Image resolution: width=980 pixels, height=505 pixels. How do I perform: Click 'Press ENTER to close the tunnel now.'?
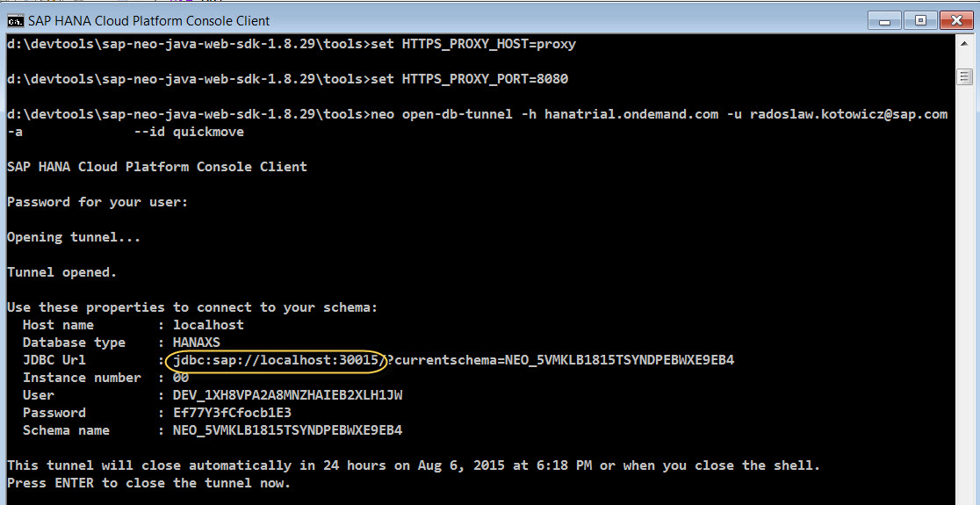(x=148, y=482)
